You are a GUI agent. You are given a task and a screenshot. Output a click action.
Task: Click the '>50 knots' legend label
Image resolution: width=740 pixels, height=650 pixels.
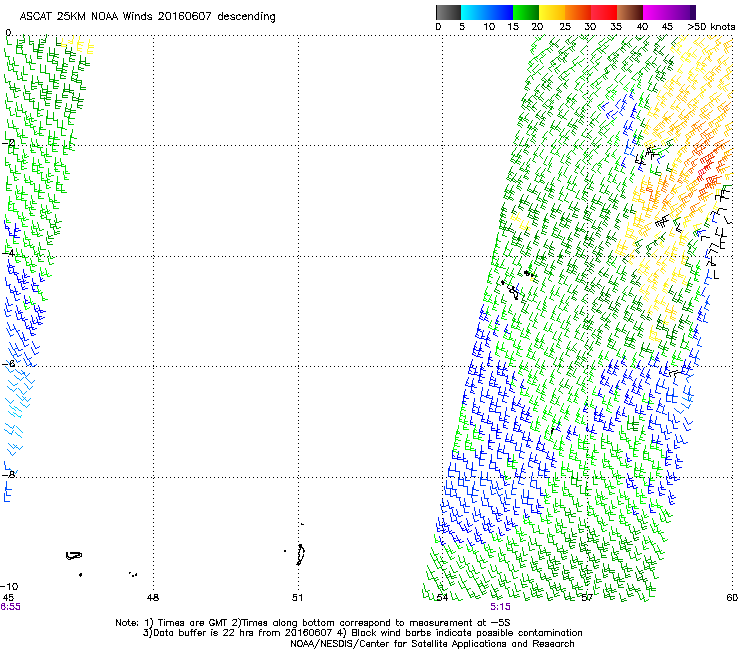[711, 27]
